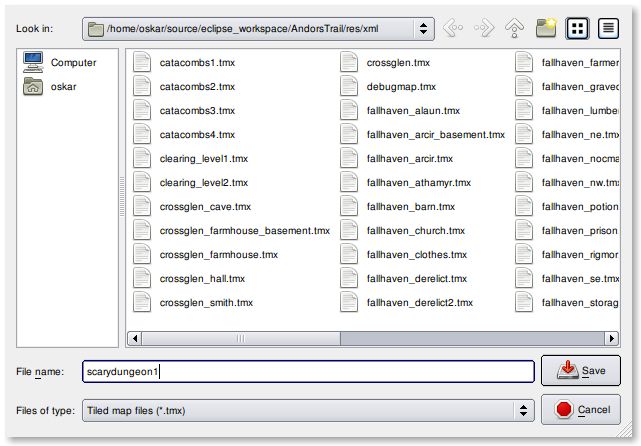Go to the parent directory icon

tap(514, 29)
